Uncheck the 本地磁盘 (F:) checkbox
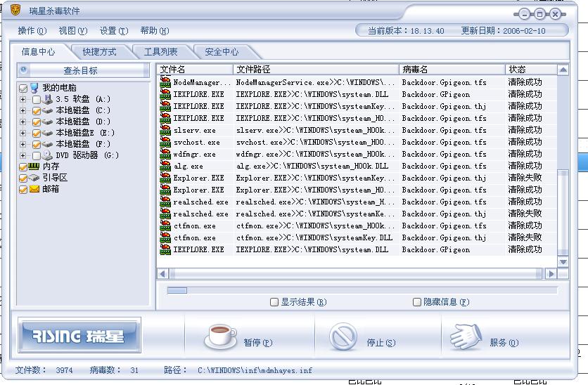 37,145
